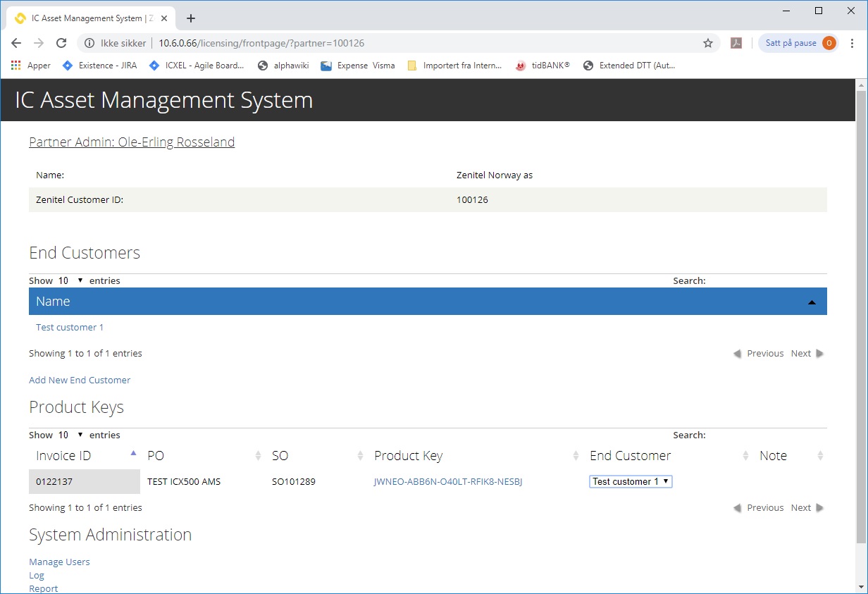Image resolution: width=868 pixels, height=594 pixels.
Task: Open the Product Keys show entries dropdown
Action: 70,435
